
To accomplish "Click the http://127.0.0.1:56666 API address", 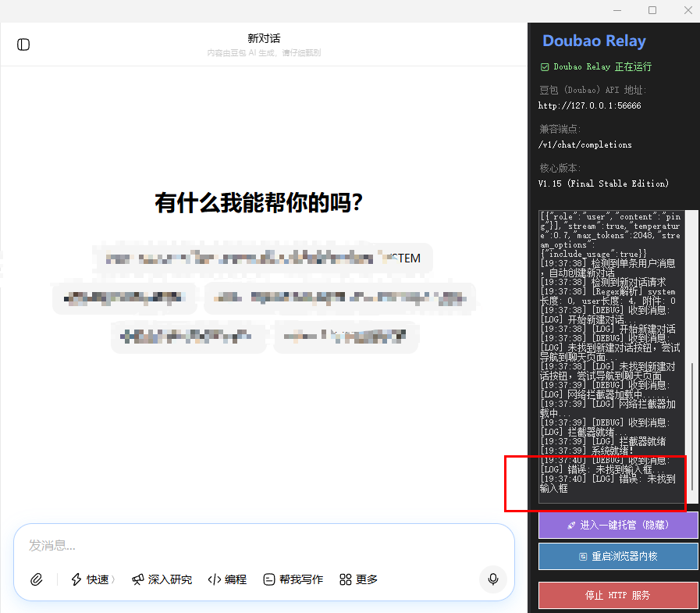I will 589,105.
